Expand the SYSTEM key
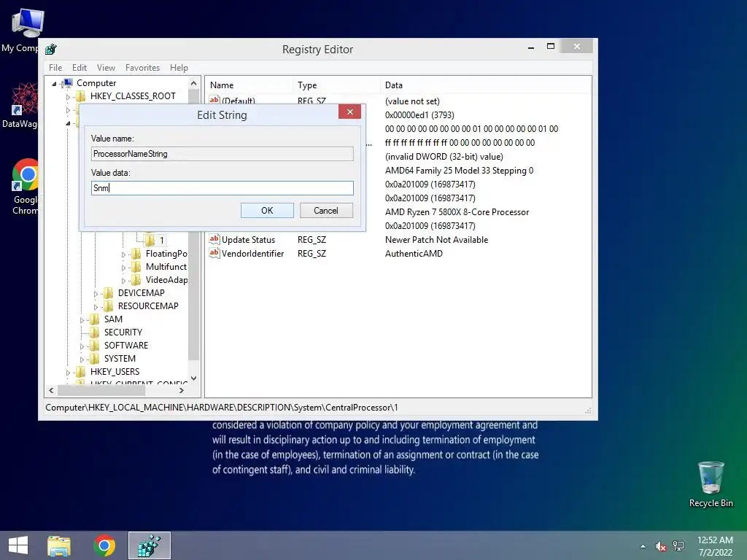The height and width of the screenshot is (560, 747). point(82,359)
